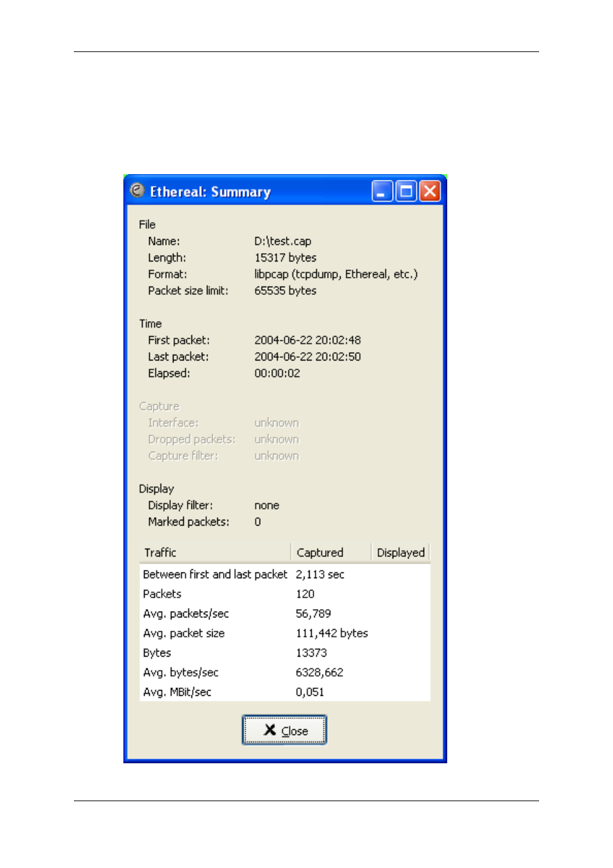Click the '15317 bytes' length value
The width and height of the screenshot is (613, 868).
pyautogui.click(x=285, y=258)
